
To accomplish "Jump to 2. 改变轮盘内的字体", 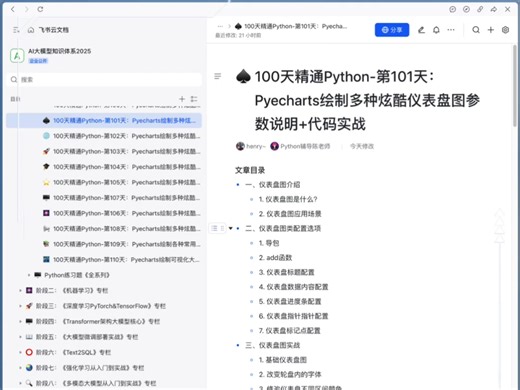I will tap(290, 375).
